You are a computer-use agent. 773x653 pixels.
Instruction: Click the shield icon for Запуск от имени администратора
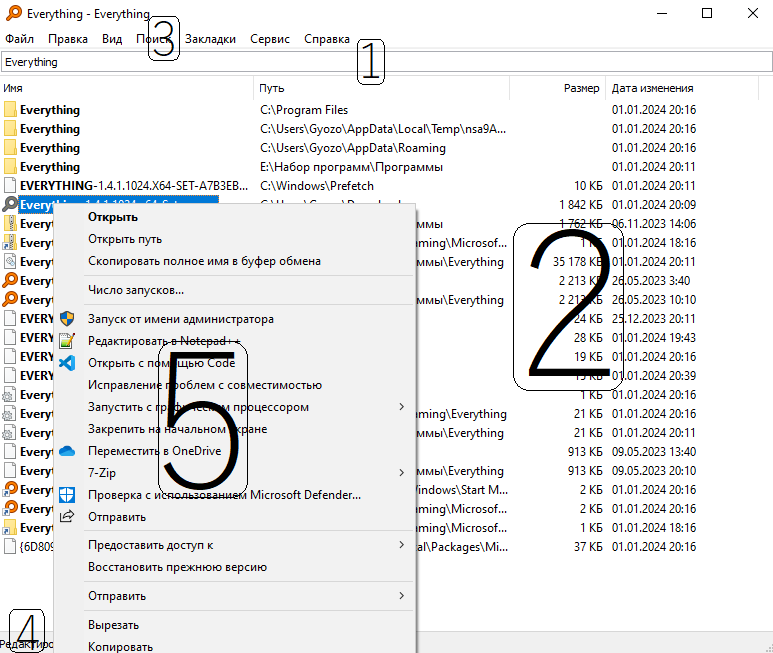tap(67, 319)
